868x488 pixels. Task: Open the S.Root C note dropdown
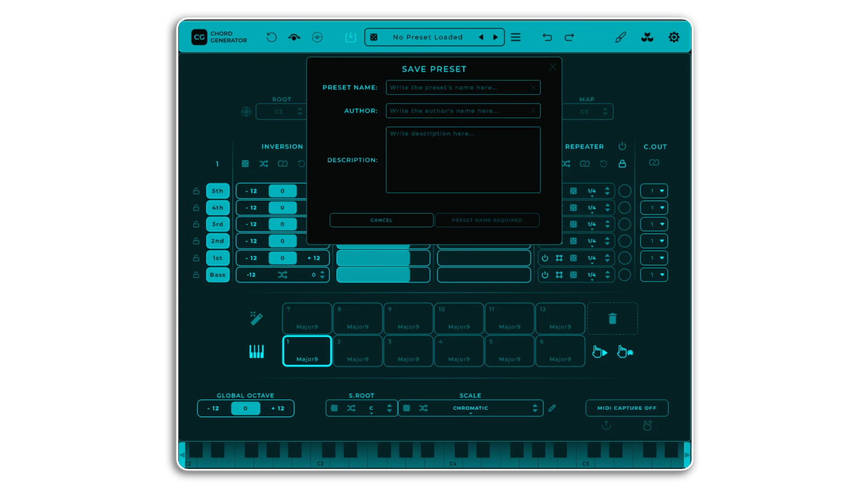[x=371, y=408]
